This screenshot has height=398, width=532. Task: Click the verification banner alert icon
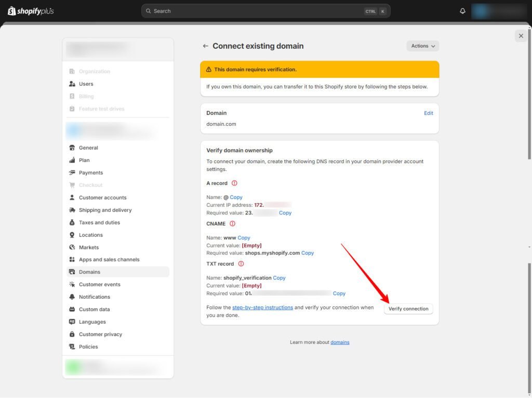[x=209, y=70]
